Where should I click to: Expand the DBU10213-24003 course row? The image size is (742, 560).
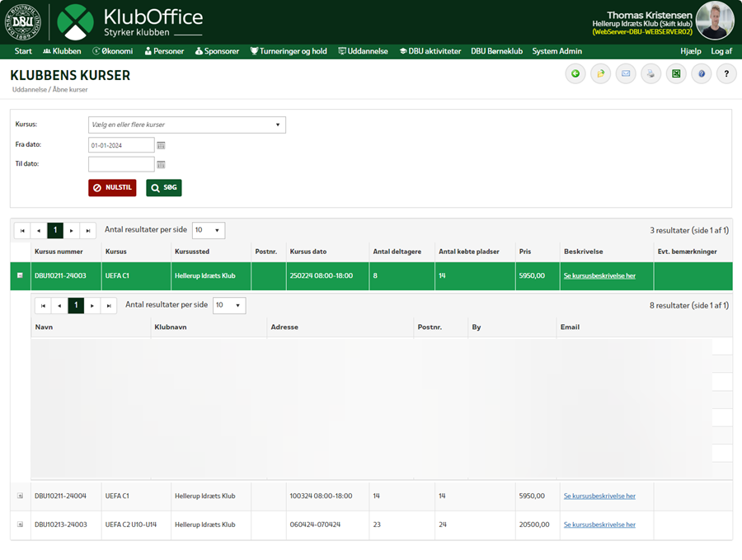[20, 524]
